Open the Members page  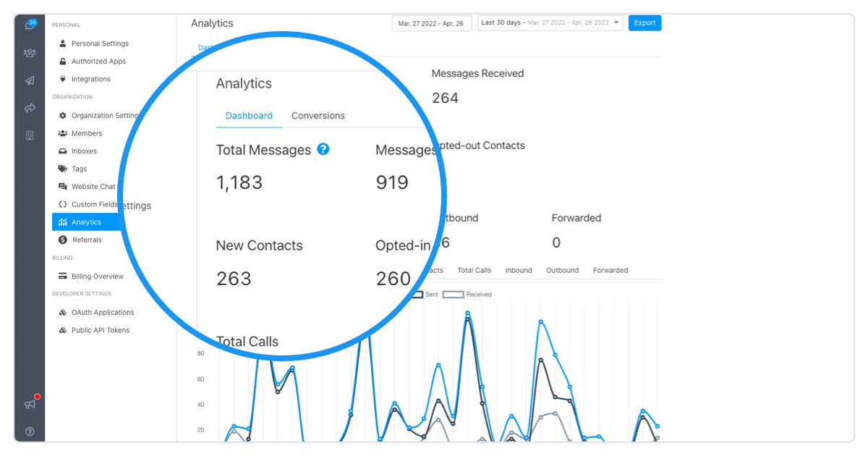(x=87, y=133)
